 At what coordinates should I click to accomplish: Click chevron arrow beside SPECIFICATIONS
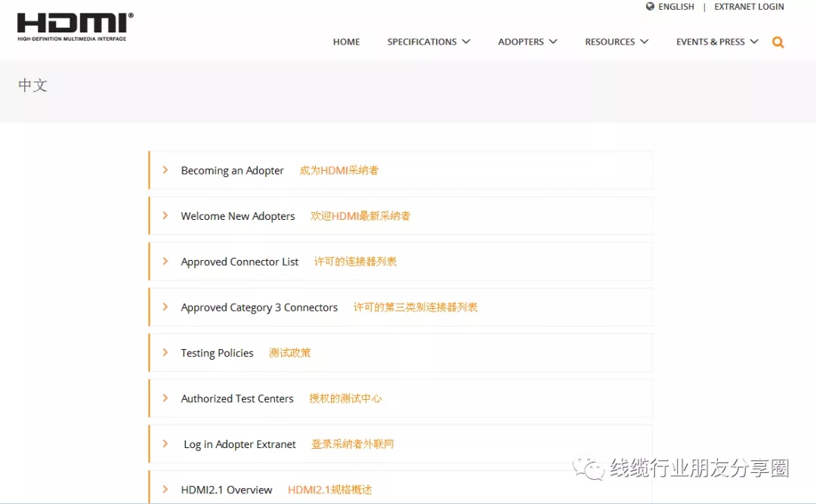tap(466, 42)
